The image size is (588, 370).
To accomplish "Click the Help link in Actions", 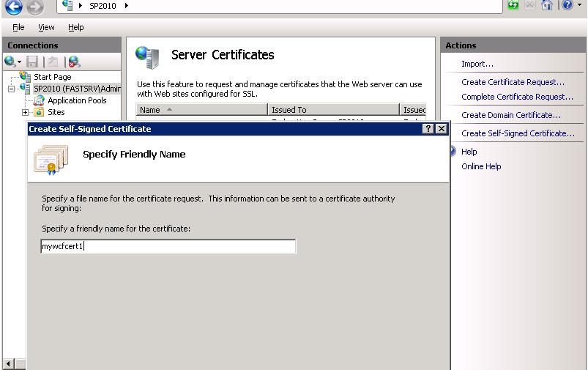I will coord(469,152).
